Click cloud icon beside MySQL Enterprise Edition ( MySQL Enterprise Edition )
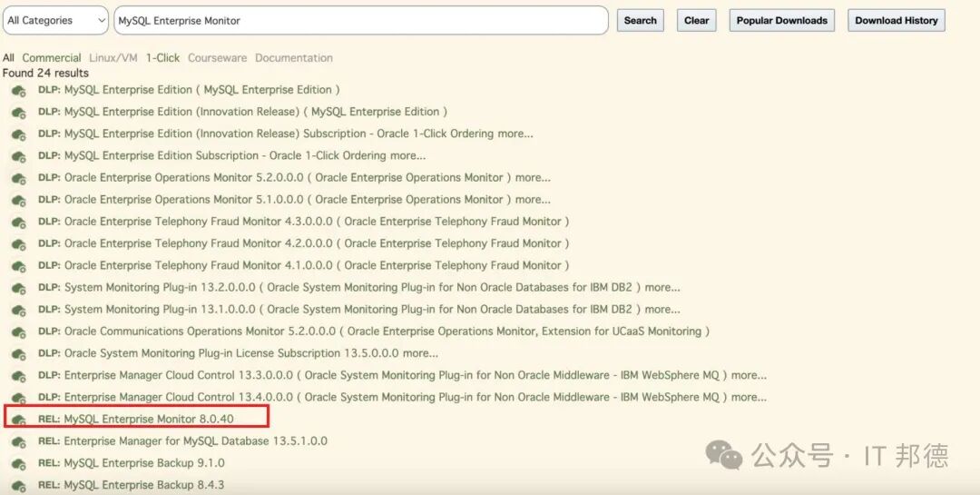 (x=19, y=91)
